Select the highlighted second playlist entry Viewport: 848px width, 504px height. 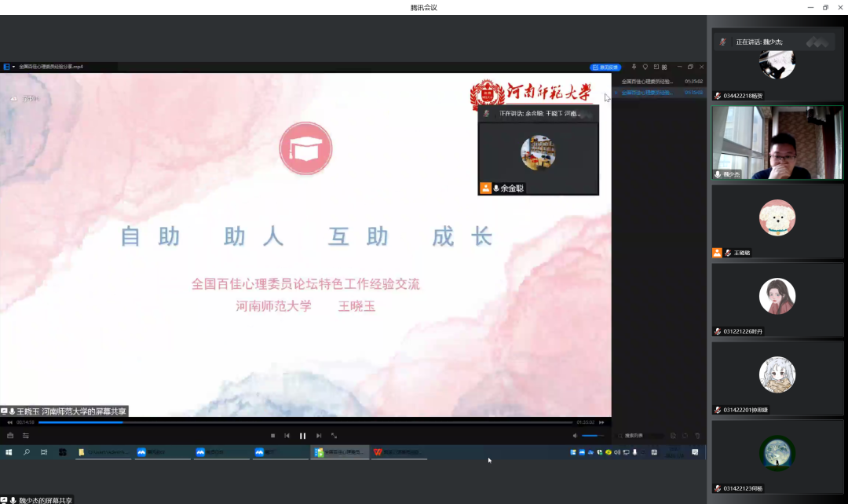pos(660,93)
